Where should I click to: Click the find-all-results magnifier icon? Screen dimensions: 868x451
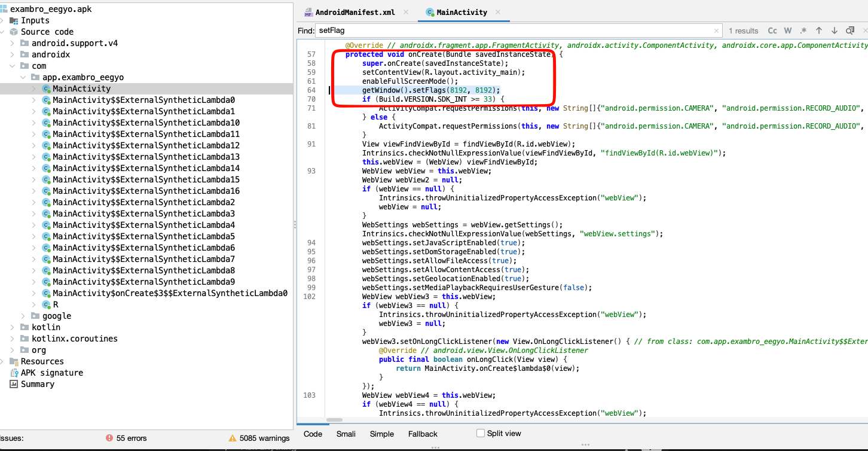850,31
